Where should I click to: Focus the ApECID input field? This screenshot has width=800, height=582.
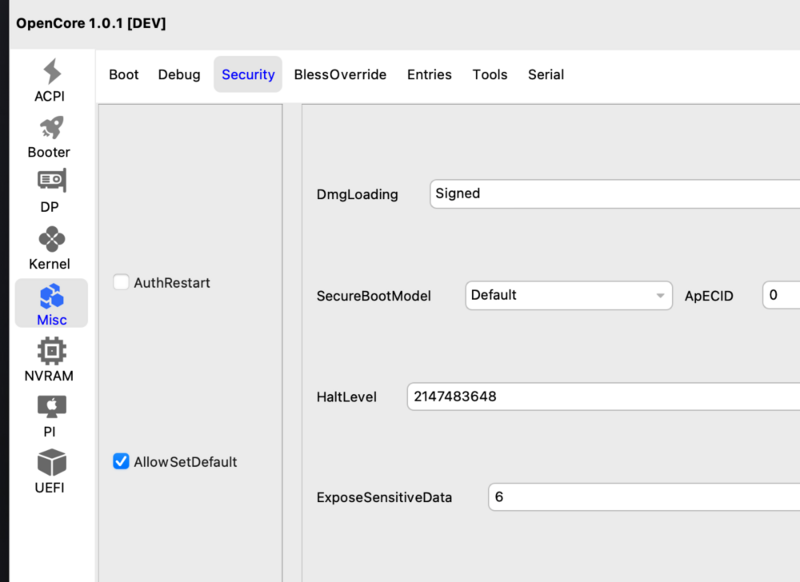coord(781,295)
